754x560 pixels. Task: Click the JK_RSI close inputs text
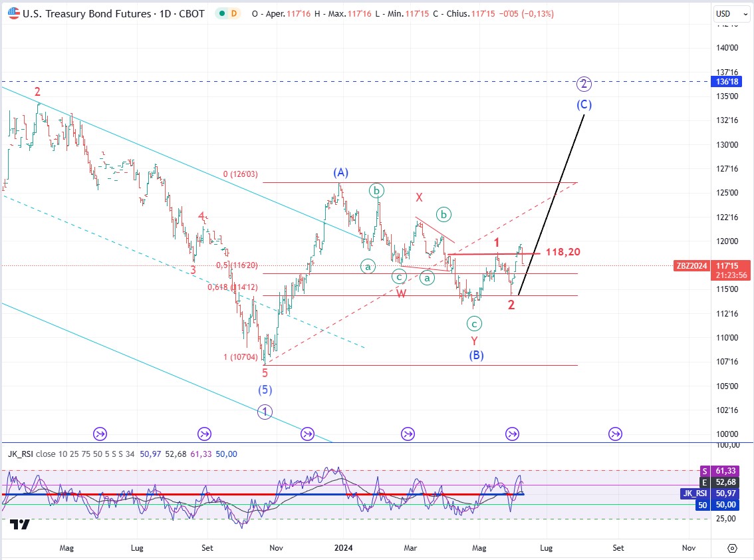coord(85,454)
